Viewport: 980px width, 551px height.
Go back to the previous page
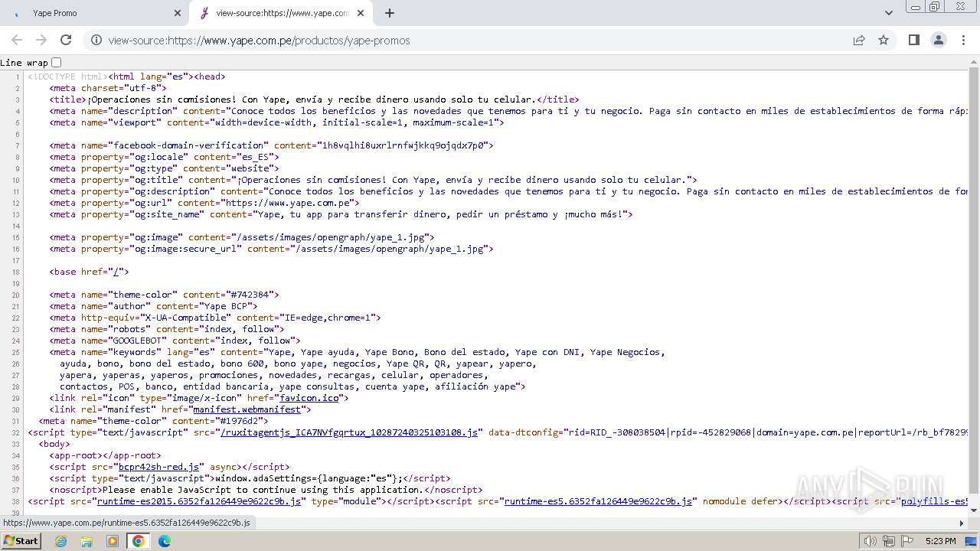click(x=17, y=41)
